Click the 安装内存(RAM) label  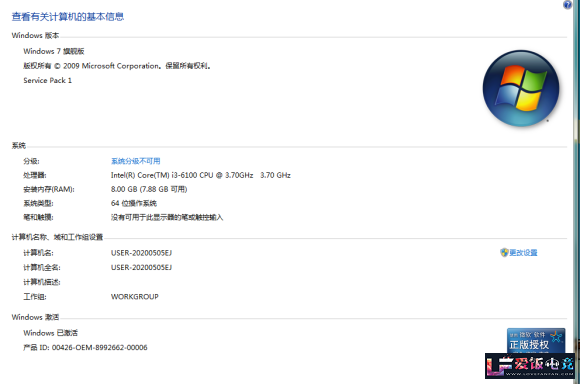tap(49, 189)
